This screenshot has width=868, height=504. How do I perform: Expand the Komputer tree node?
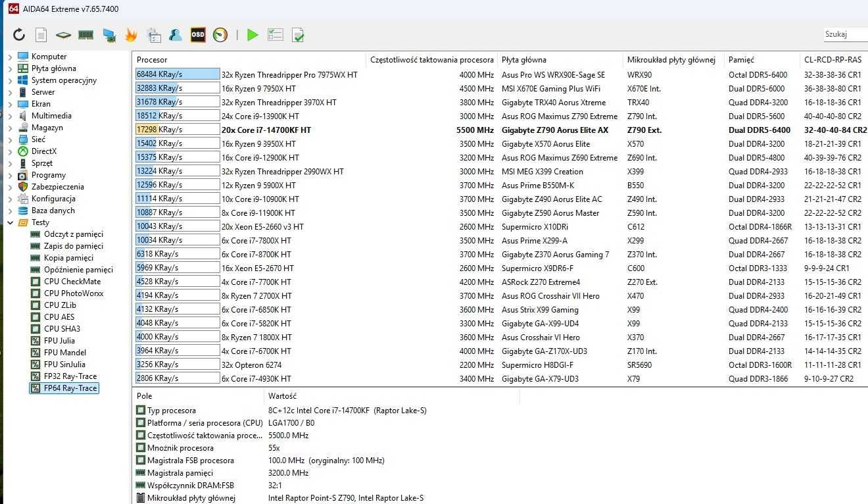tap(10, 57)
